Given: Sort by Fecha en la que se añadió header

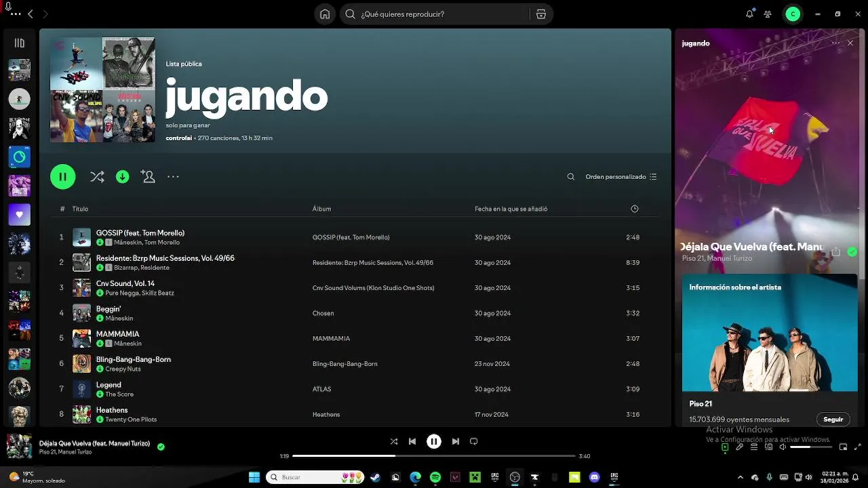Looking at the screenshot, I should tap(511, 209).
